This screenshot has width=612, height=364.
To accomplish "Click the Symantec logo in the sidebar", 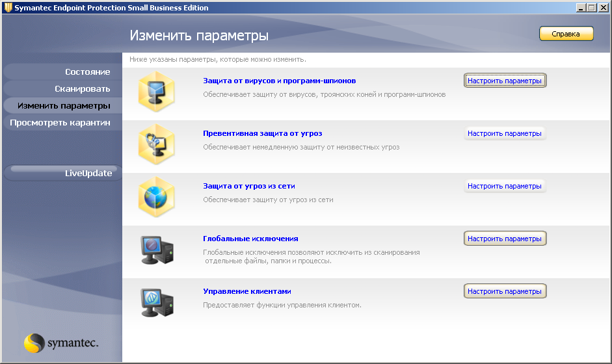I will coord(61,343).
